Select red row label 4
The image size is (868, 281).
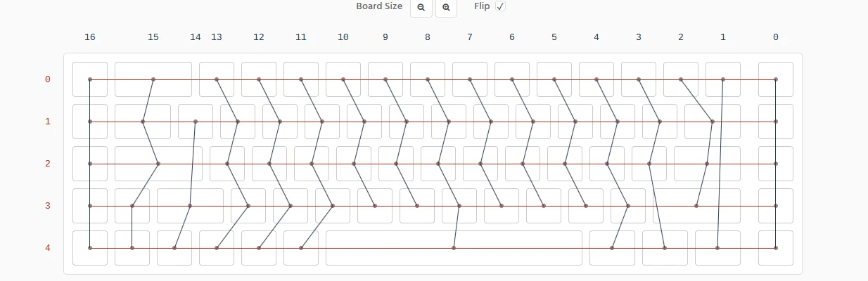click(x=48, y=248)
